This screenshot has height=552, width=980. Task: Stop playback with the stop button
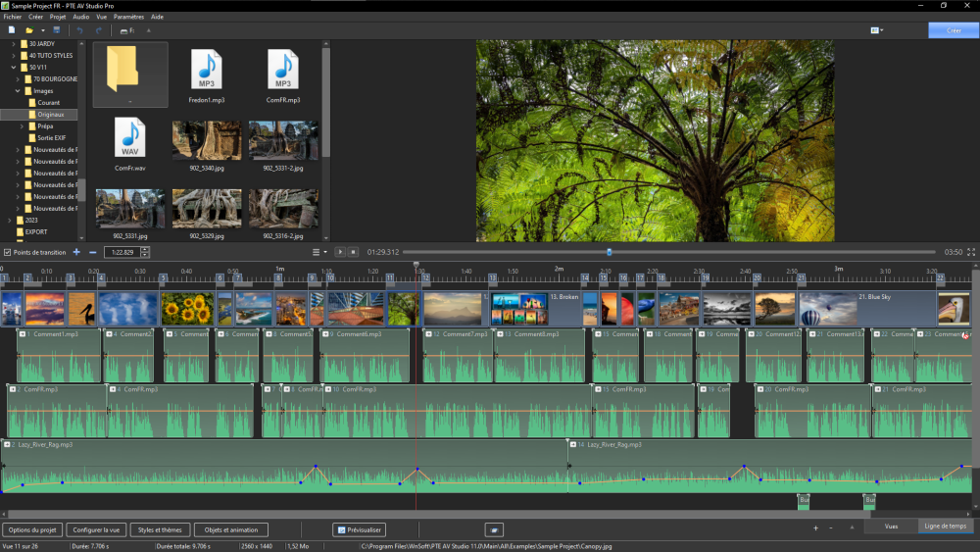coord(354,252)
